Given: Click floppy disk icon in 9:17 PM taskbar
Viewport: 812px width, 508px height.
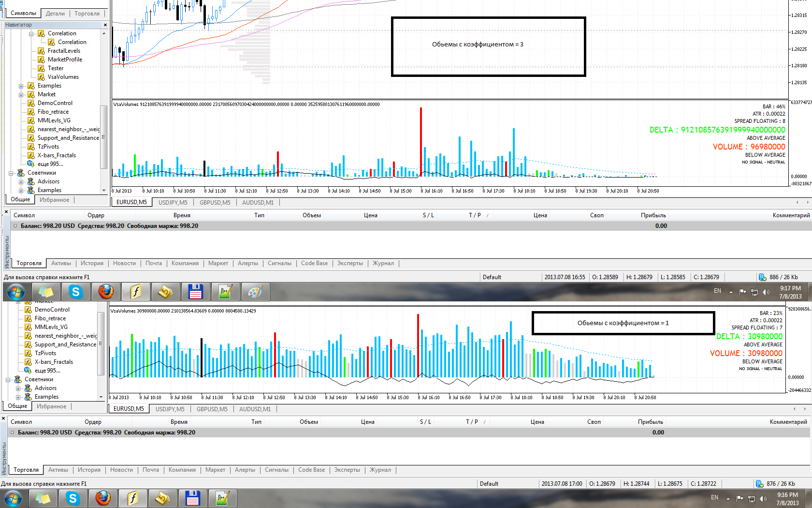Looking at the screenshot, I should [195, 292].
